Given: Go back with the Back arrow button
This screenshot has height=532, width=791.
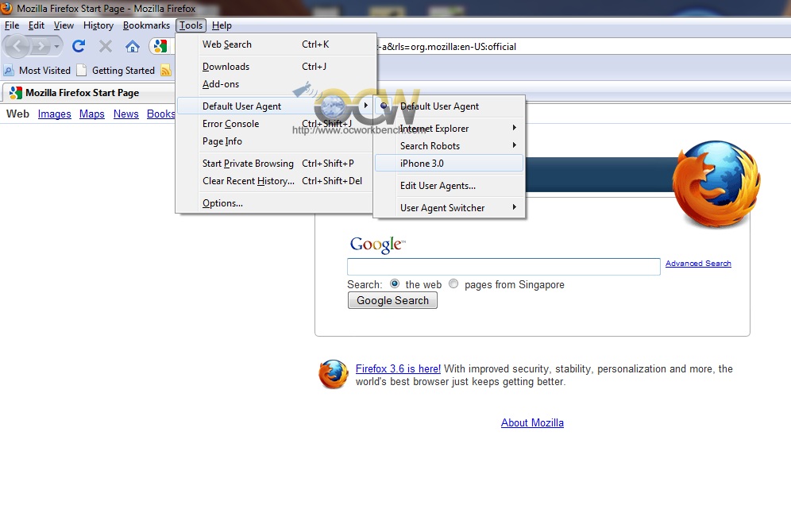Looking at the screenshot, I should pos(17,46).
